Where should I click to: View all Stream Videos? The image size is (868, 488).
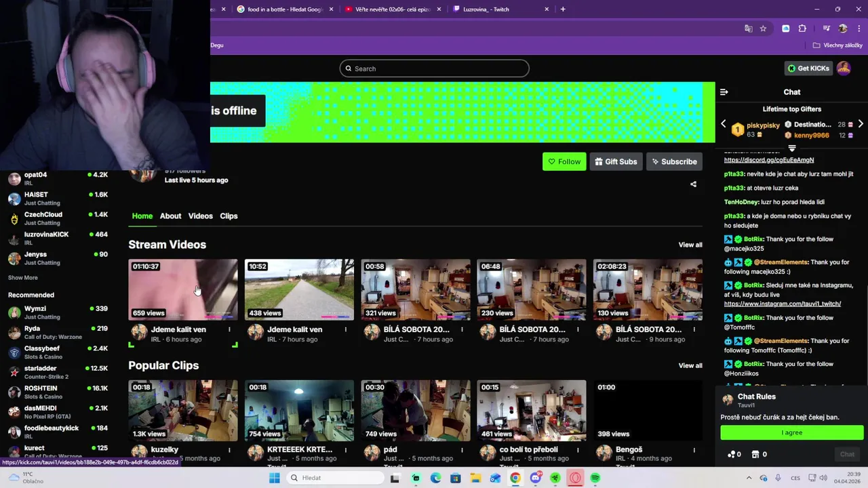coord(690,245)
